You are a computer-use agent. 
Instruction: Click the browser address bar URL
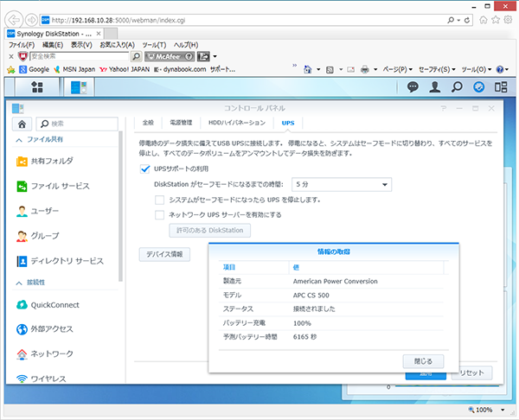[x=119, y=20]
